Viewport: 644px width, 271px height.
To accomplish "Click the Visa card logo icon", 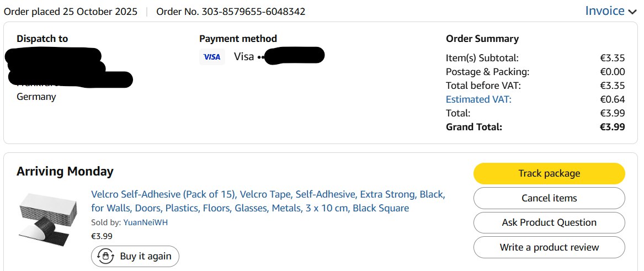I will pyautogui.click(x=212, y=56).
